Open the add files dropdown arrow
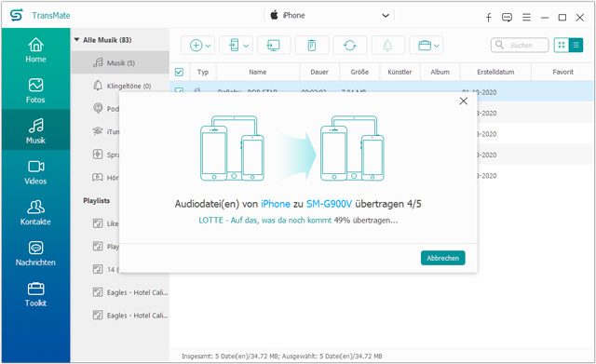This screenshot has height=364, width=596. click(x=209, y=46)
